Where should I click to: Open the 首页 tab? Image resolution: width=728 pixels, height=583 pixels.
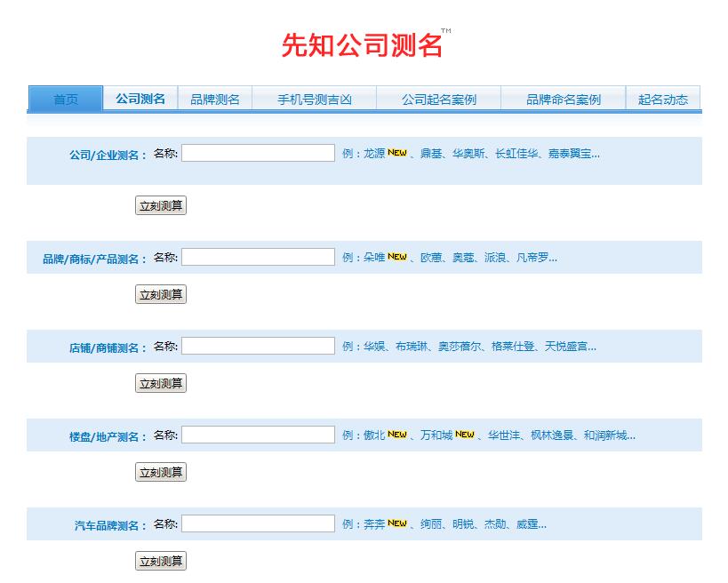[66, 99]
